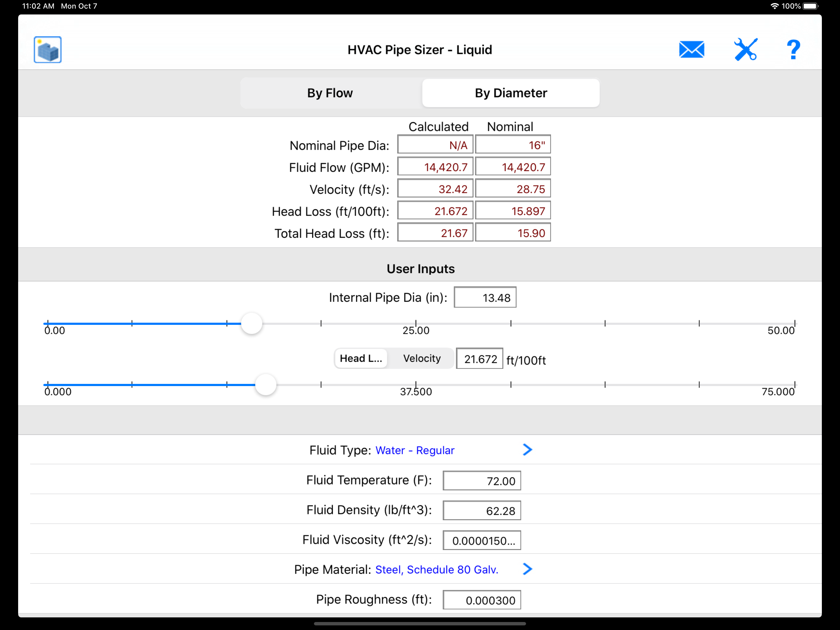Edit the Fluid Temperature field
Viewport: 840px width, 630px height.
pyautogui.click(x=481, y=481)
